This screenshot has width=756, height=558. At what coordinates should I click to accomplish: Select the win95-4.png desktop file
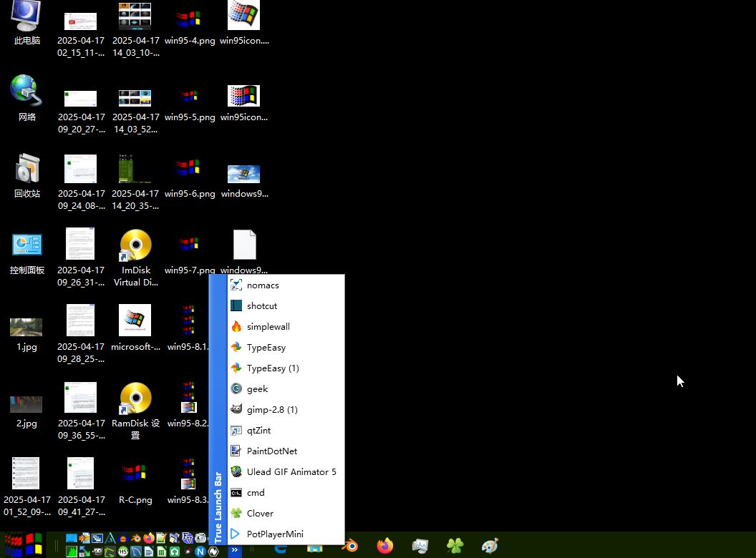coord(190,25)
